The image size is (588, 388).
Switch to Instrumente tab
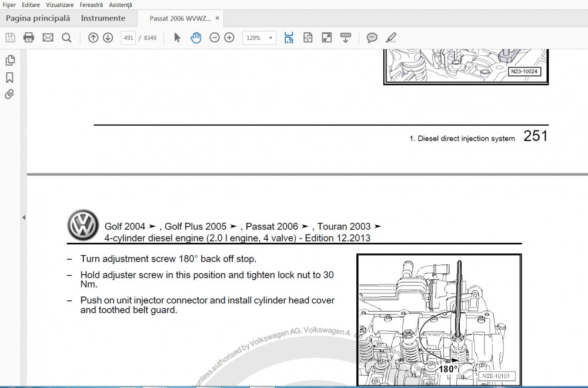point(103,18)
